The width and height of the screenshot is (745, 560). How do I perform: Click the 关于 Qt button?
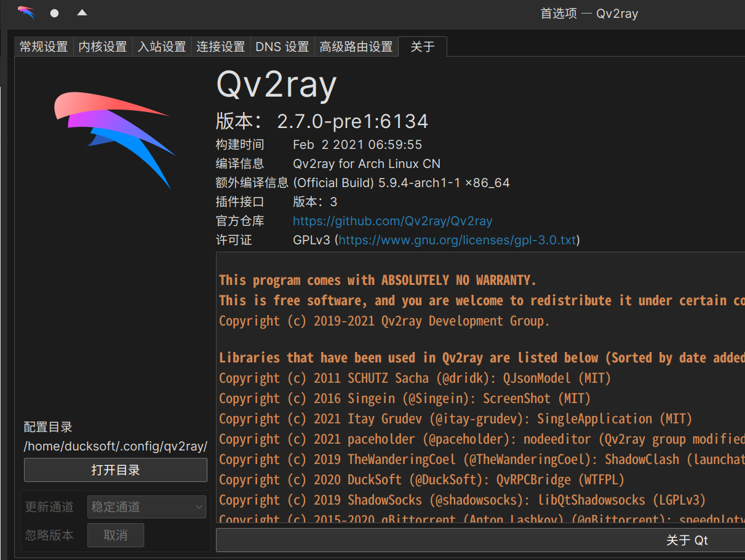(687, 540)
